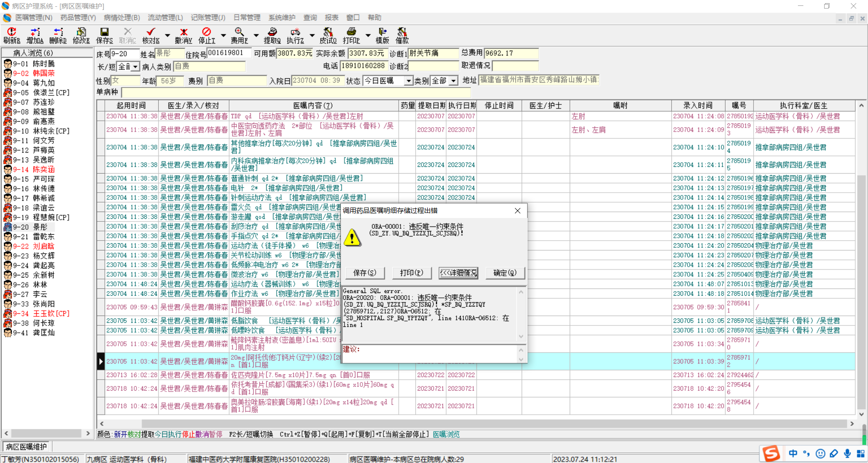Image resolution: width=868 pixels, height=463 pixels.
Task: Open the 药品管理(Y) menu
Action: click(78, 18)
